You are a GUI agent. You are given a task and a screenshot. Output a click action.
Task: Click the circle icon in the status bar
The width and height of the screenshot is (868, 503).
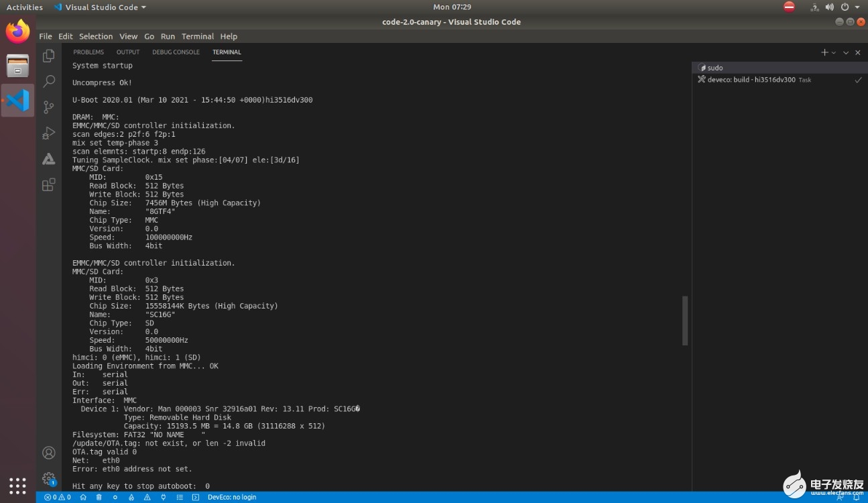click(115, 497)
